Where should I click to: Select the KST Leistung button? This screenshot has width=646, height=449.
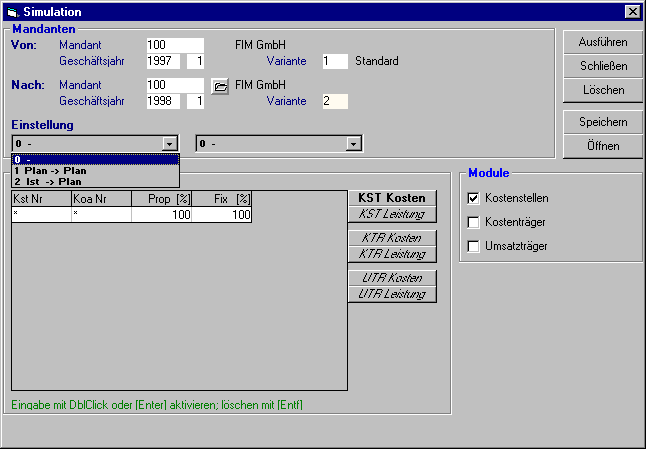click(x=392, y=214)
